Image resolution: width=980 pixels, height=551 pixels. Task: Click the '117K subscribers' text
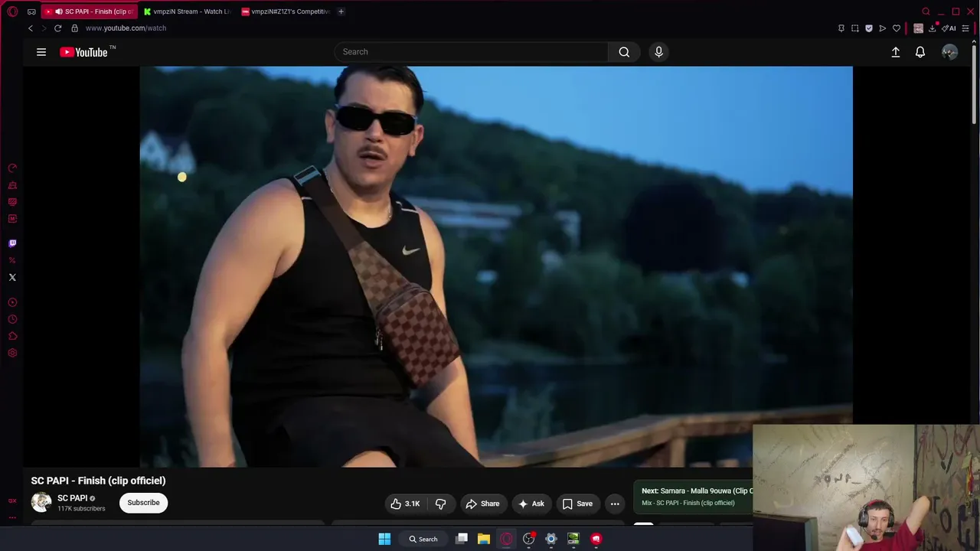pos(81,509)
